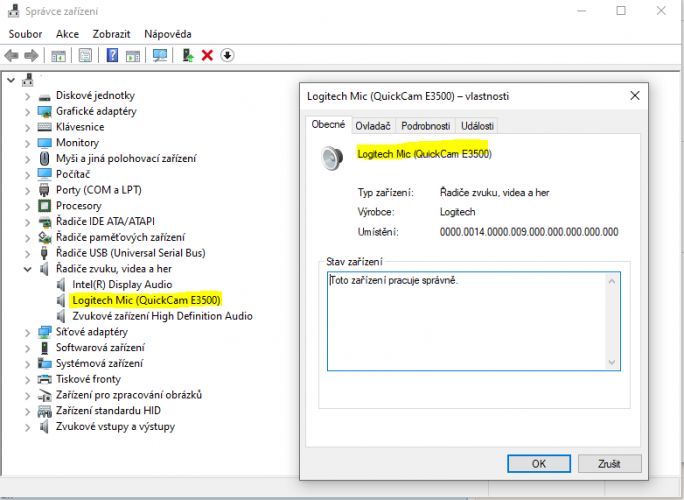This screenshot has width=684, height=500.
Task: Click the update driver icon with green arrow
Action: (x=188, y=55)
